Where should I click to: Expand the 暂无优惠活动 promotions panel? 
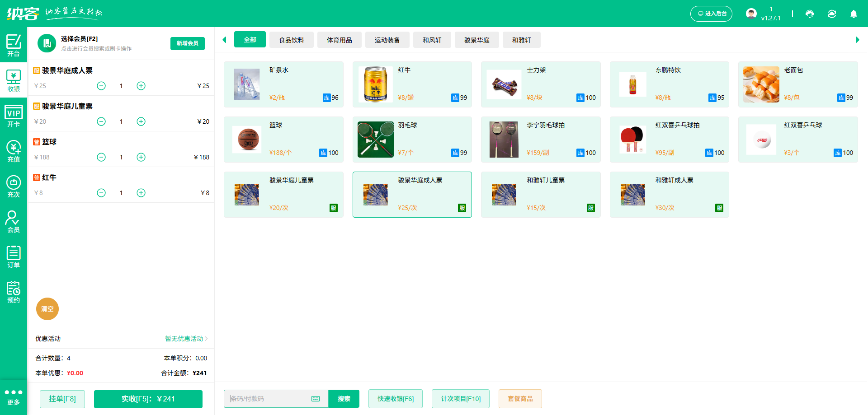184,339
